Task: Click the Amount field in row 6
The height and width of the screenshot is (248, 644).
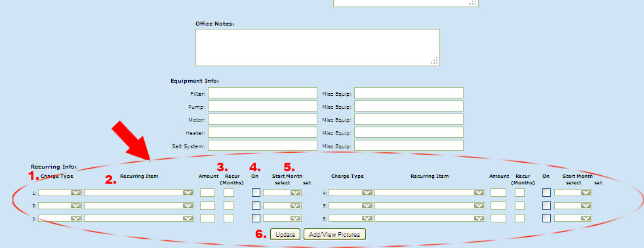Action: (498, 218)
